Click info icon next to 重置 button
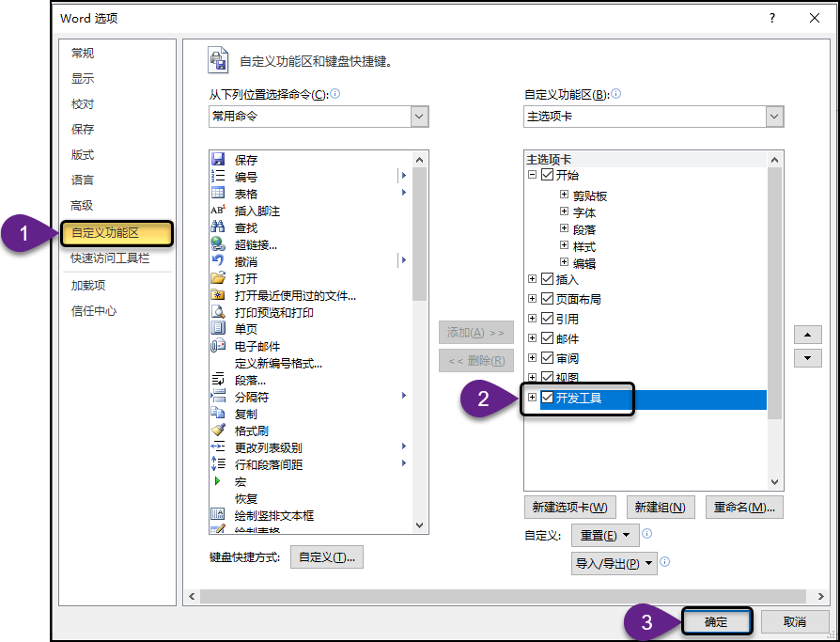840x642 pixels. click(x=647, y=534)
